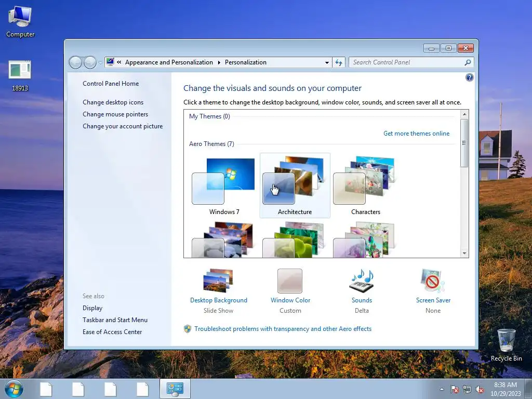
Task: Expand the double chevron in address bar
Action: tap(119, 62)
